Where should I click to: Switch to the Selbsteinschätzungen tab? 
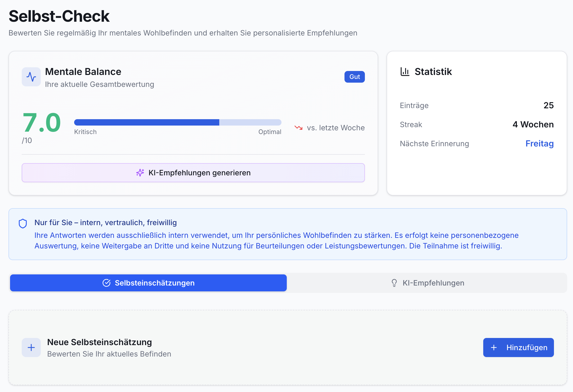pos(148,283)
